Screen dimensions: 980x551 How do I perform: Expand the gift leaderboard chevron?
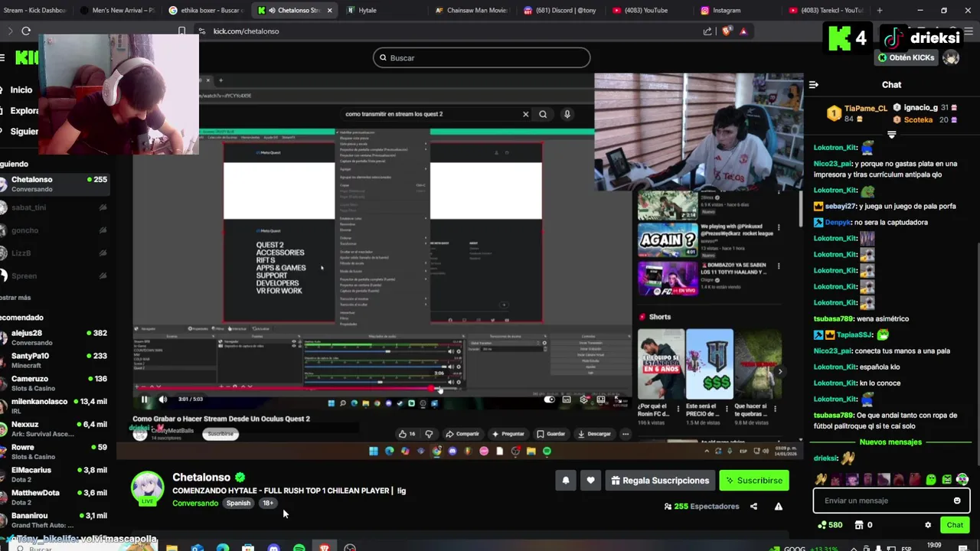pyautogui.click(x=891, y=135)
